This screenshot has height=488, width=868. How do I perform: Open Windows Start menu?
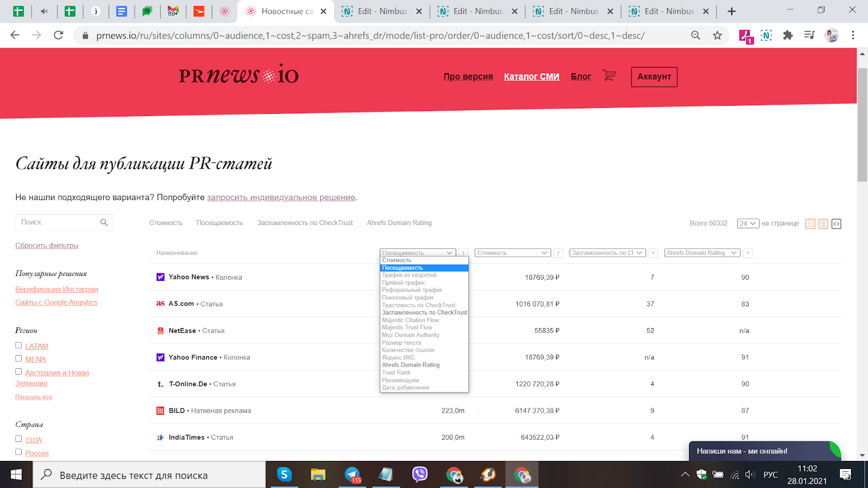[x=16, y=475]
